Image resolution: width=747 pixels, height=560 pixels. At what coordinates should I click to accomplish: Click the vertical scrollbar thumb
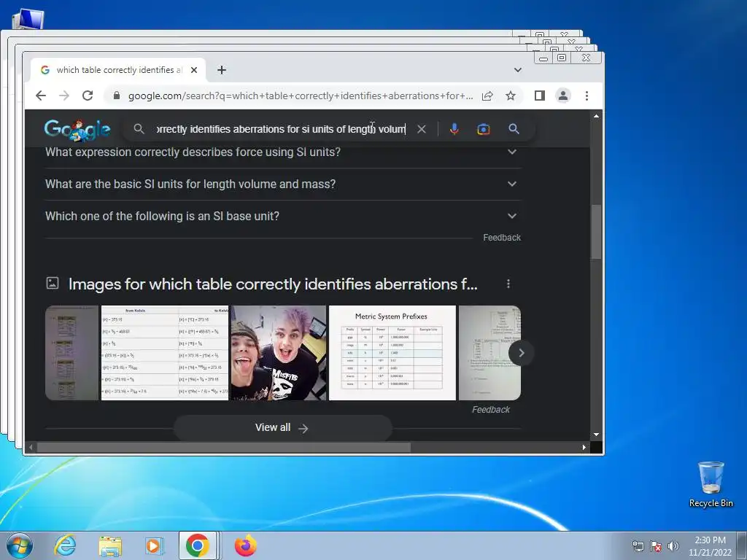596,232
